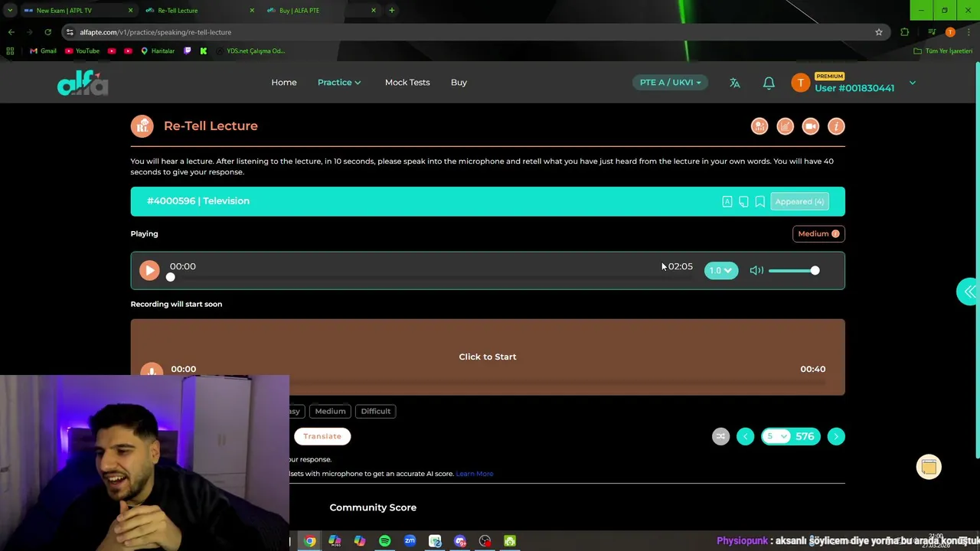Click the Appeared (4) button

tap(799, 201)
